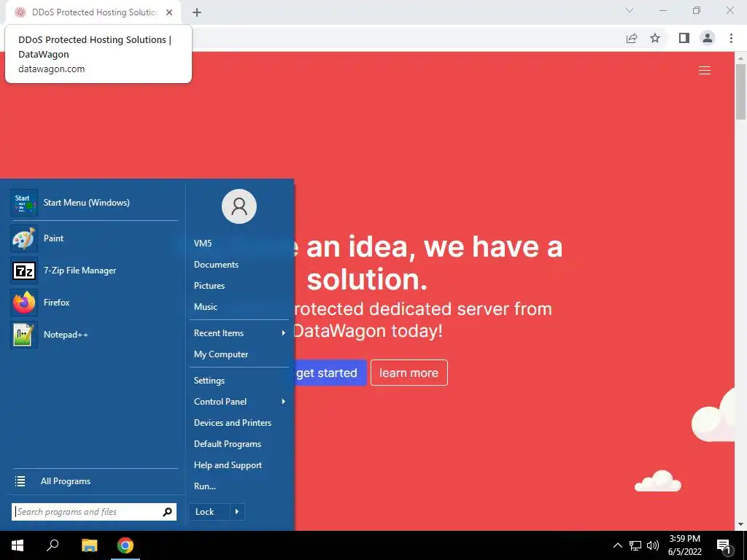Click the page vertical scrollbar thumb
This screenshot has width=747, height=560.
click(x=740, y=91)
